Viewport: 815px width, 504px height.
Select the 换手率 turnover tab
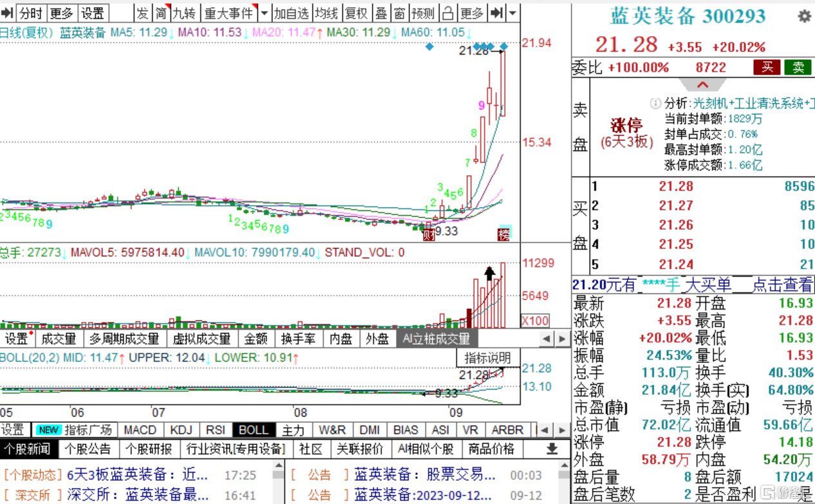point(298,339)
